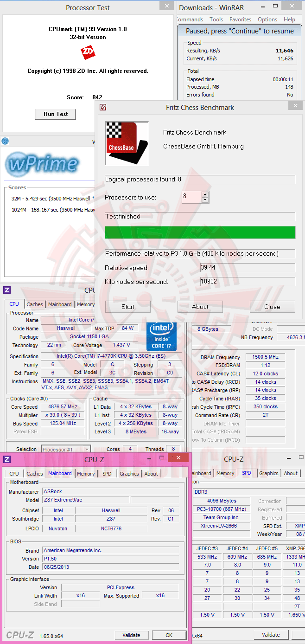Open WinRAR Help menu
The image size is (305, 644).
(289, 19)
